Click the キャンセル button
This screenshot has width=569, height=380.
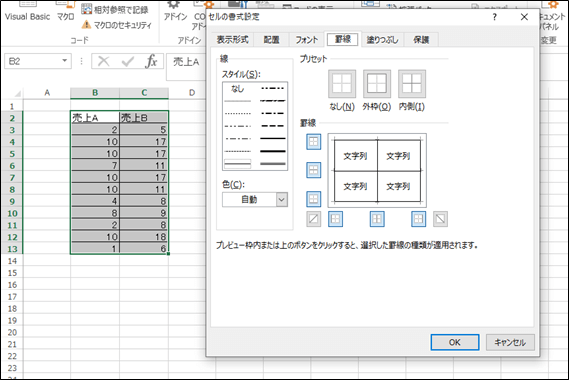[x=510, y=342]
